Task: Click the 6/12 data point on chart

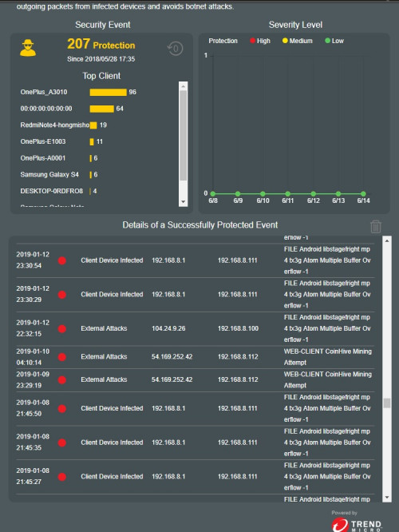Action: pos(314,194)
